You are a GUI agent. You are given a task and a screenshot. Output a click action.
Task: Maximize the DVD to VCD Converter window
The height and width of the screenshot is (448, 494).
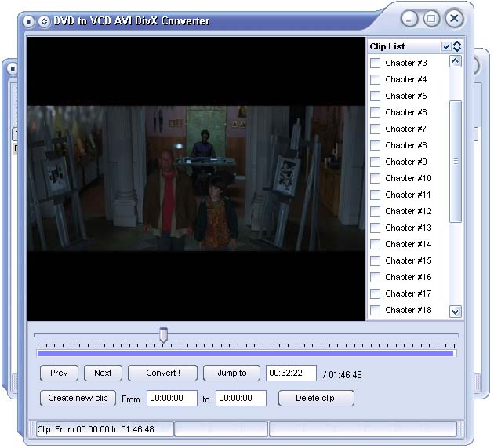tap(431, 19)
